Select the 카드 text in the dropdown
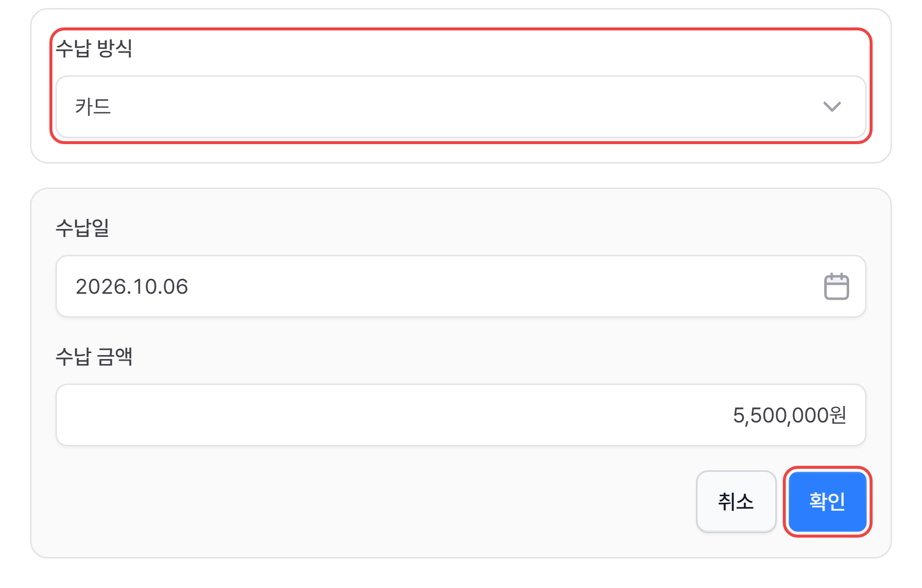Viewport: 922px width, 588px height. [93, 107]
